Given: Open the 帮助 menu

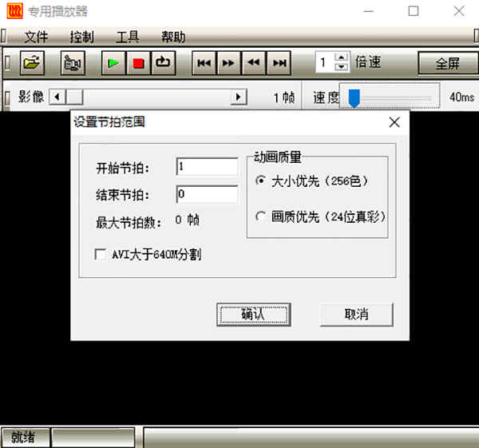Looking at the screenshot, I should coord(173,37).
